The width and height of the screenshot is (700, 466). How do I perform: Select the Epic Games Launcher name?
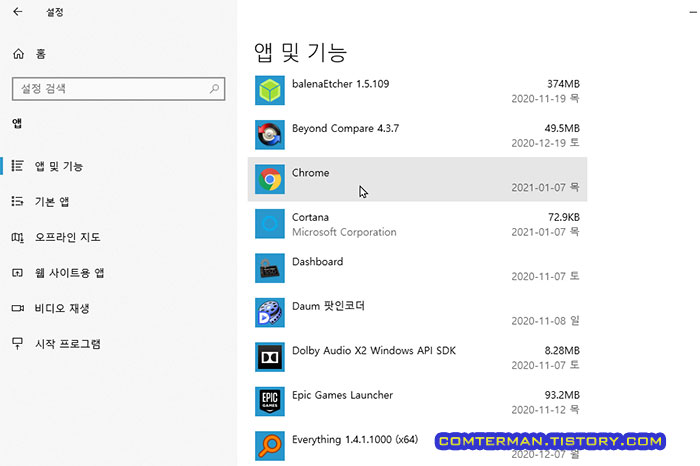click(x=342, y=395)
